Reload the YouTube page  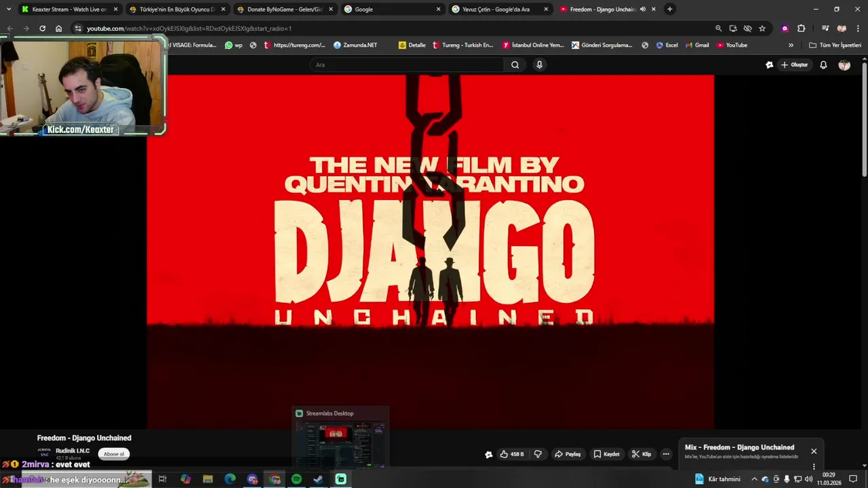[42, 28]
